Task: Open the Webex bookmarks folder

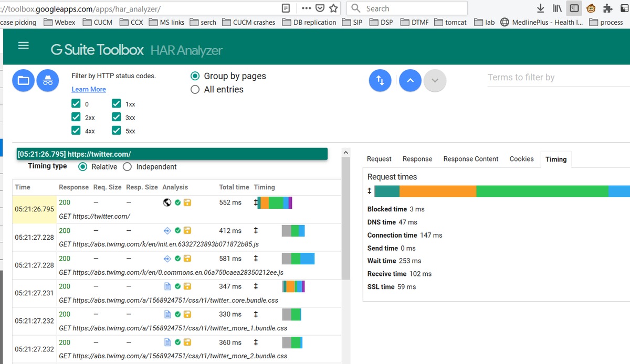Action: pyautogui.click(x=60, y=23)
